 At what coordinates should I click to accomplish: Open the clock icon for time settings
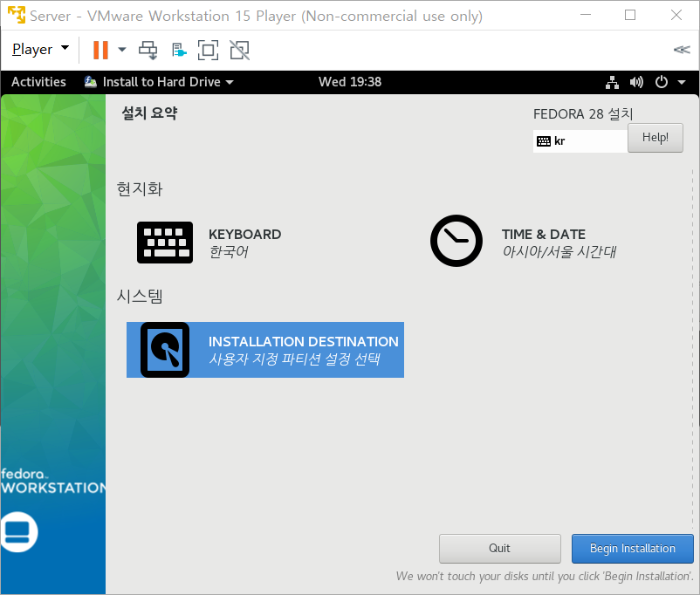[456, 241]
